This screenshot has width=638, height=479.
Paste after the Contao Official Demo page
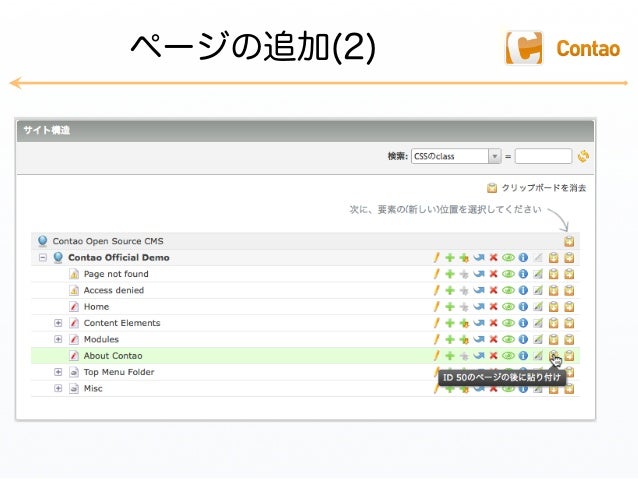(553, 258)
